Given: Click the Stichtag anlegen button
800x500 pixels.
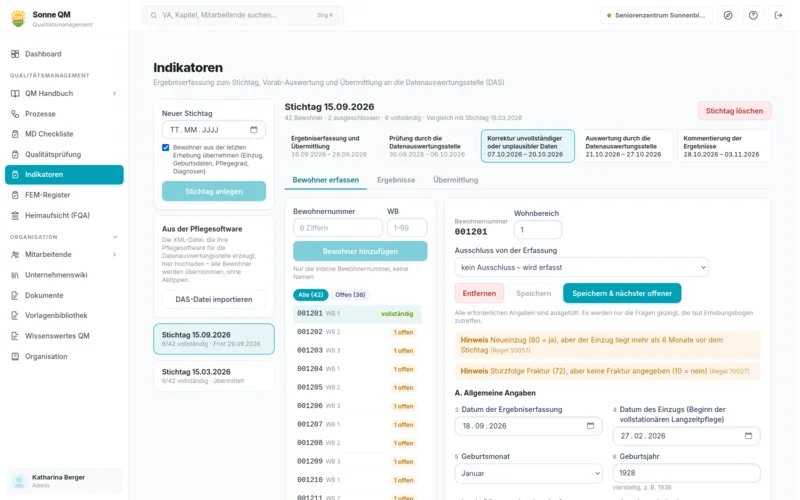Looking at the screenshot, I should [x=214, y=191].
